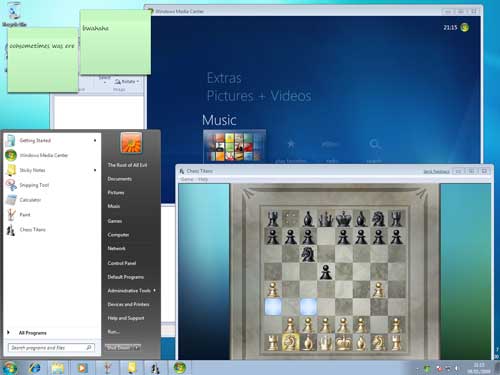This screenshot has height=375, width=500.
Task: Open the Action Center flag tray icon
Action: point(439,368)
